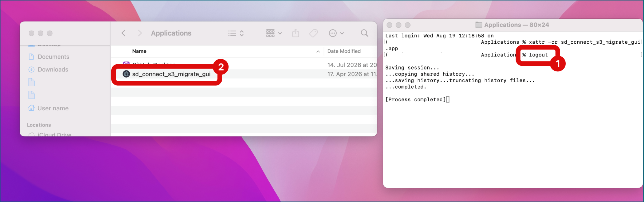Screen dimensions: 644x202
Task: Select the date 14. Jul 2026 cell
Action: pos(352,65)
